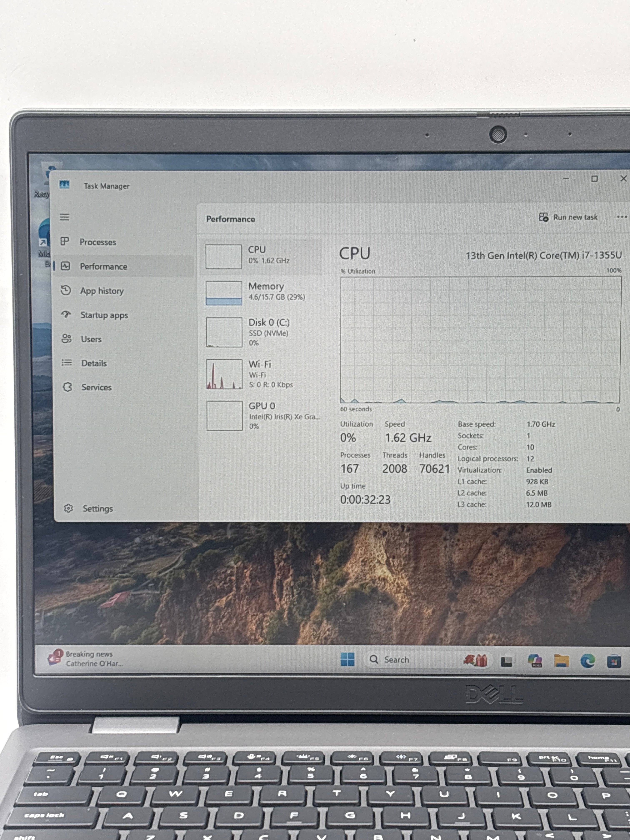Maximize the Task Manager window
This screenshot has width=630, height=840.
click(594, 179)
